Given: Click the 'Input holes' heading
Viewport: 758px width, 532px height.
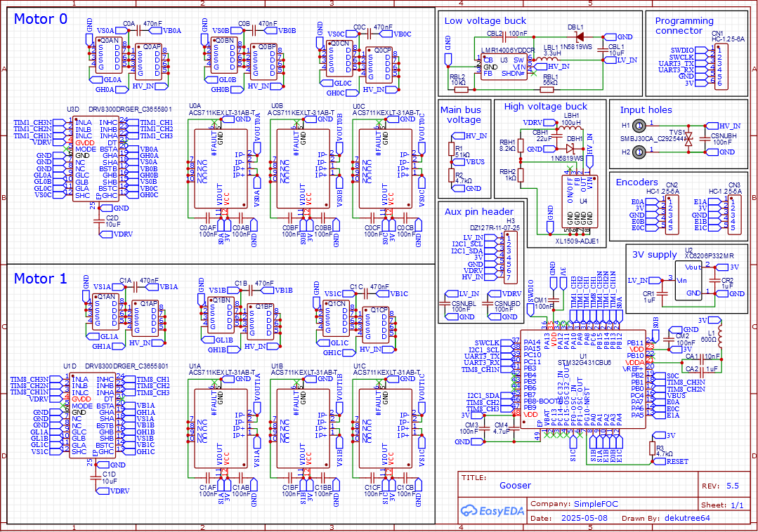Looking at the screenshot, I should pos(646,110).
